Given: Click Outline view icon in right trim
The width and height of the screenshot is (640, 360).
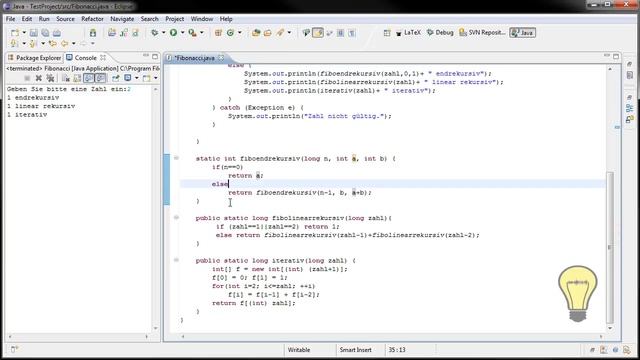Looking at the screenshot, I should click(x=630, y=108).
